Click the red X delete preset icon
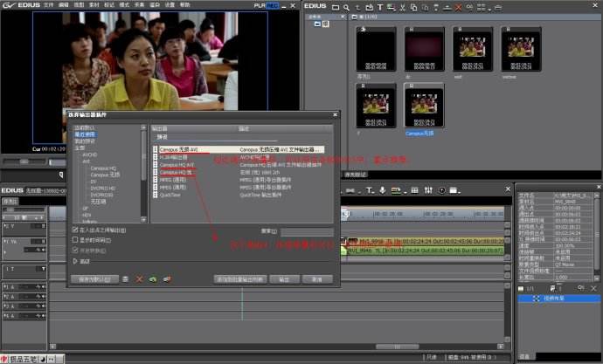Viewport: 603px width, 364px height. pos(139,278)
